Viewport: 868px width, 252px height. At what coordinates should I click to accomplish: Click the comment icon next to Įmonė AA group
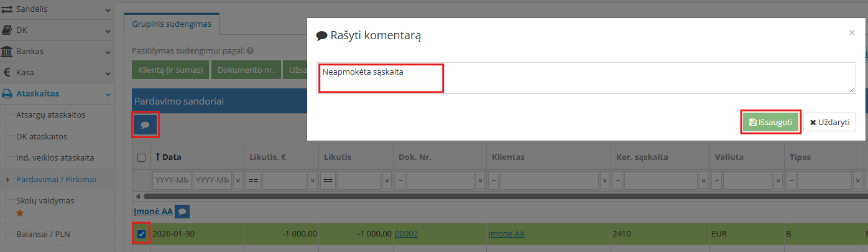pos(182,212)
